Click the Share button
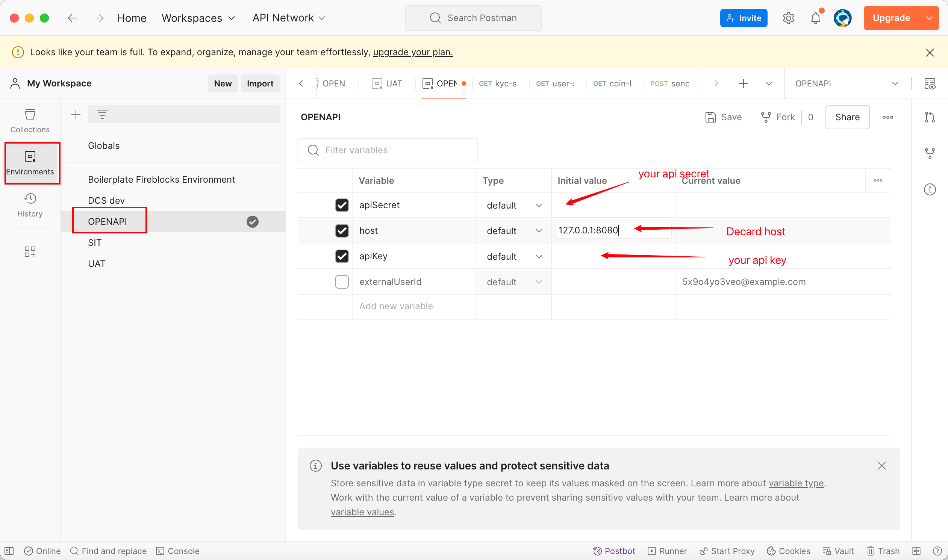948x560 pixels. click(x=847, y=117)
